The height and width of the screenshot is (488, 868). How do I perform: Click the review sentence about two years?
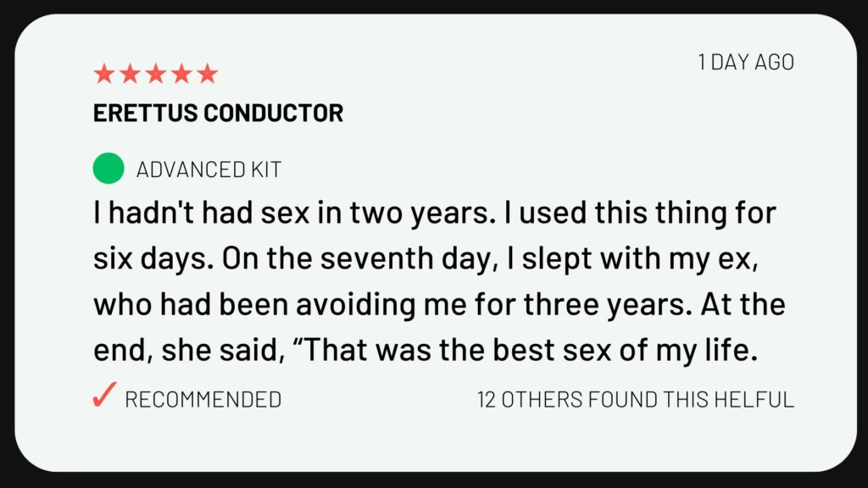296,213
